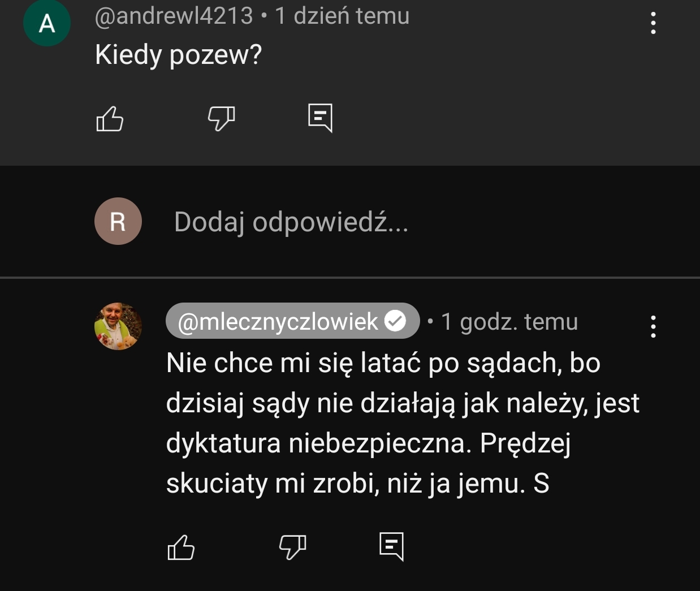Image resolution: width=700 pixels, height=591 pixels.
Task: Click reply icon under andrewl4213's comment
Action: 320,118
